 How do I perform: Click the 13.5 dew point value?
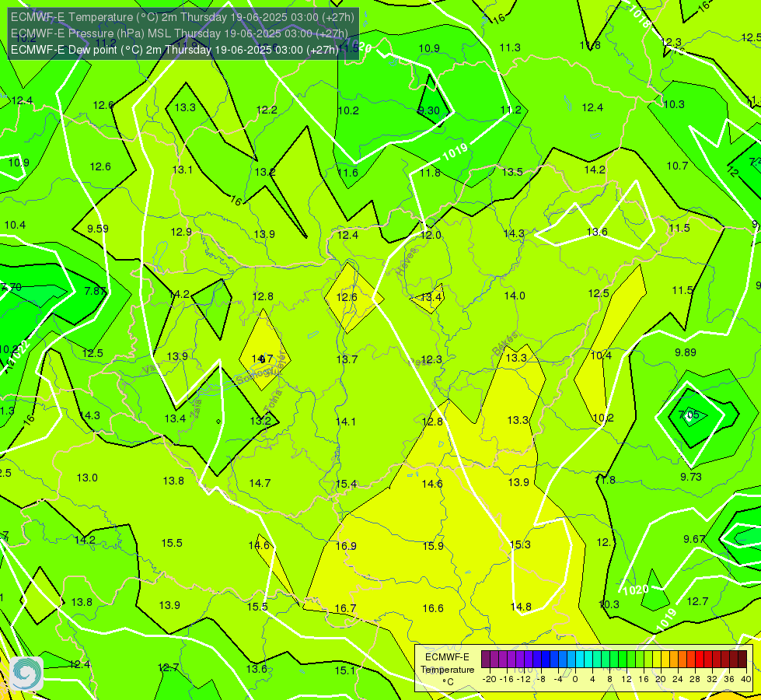click(512, 172)
